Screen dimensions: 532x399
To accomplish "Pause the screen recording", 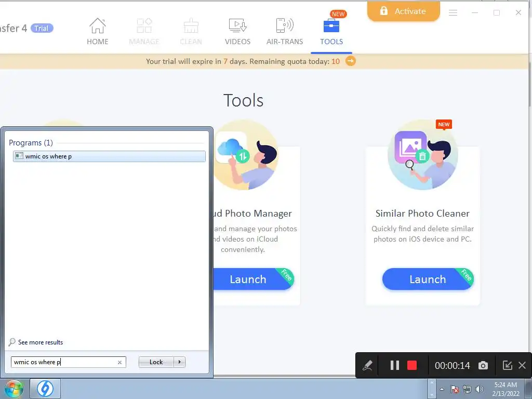I will click(x=395, y=365).
